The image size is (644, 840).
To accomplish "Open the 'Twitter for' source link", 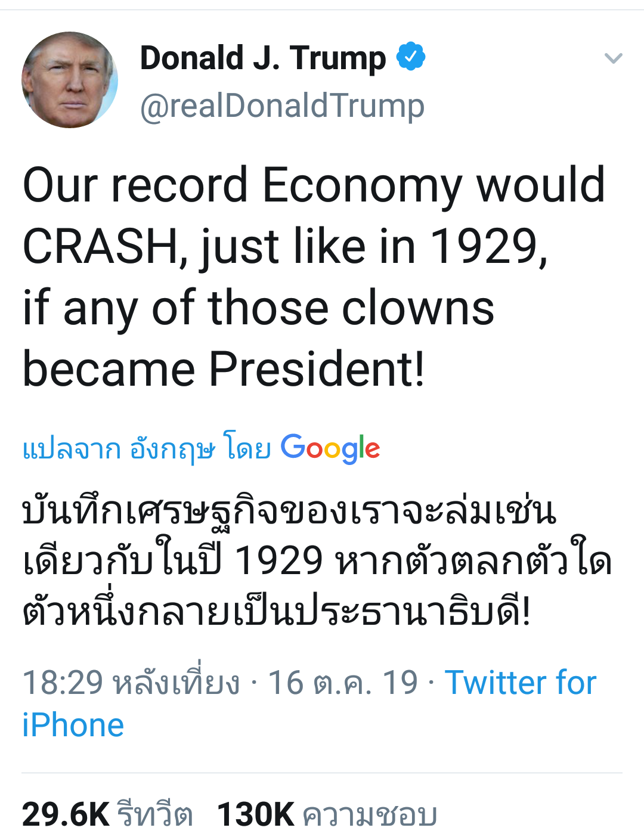I will (520, 683).
